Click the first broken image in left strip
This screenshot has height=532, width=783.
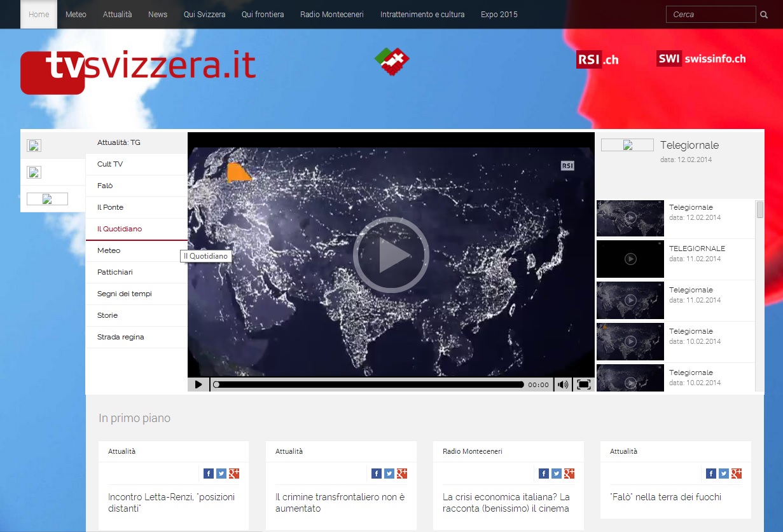click(x=34, y=146)
